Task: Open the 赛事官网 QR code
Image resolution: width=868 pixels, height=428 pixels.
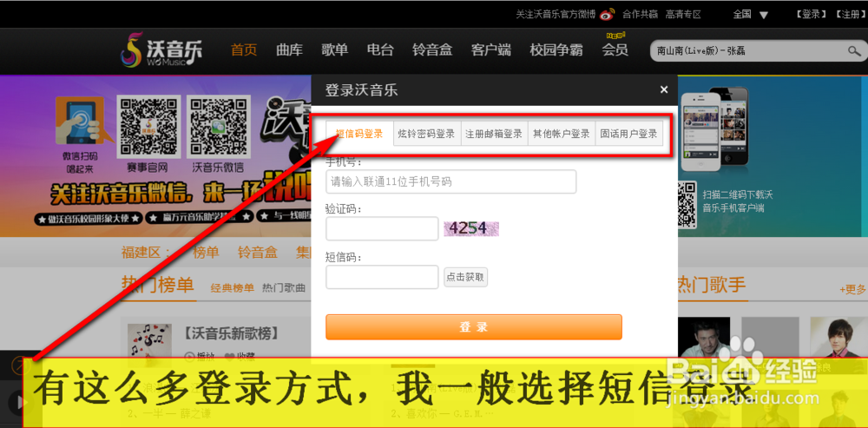Action: pos(148,126)
